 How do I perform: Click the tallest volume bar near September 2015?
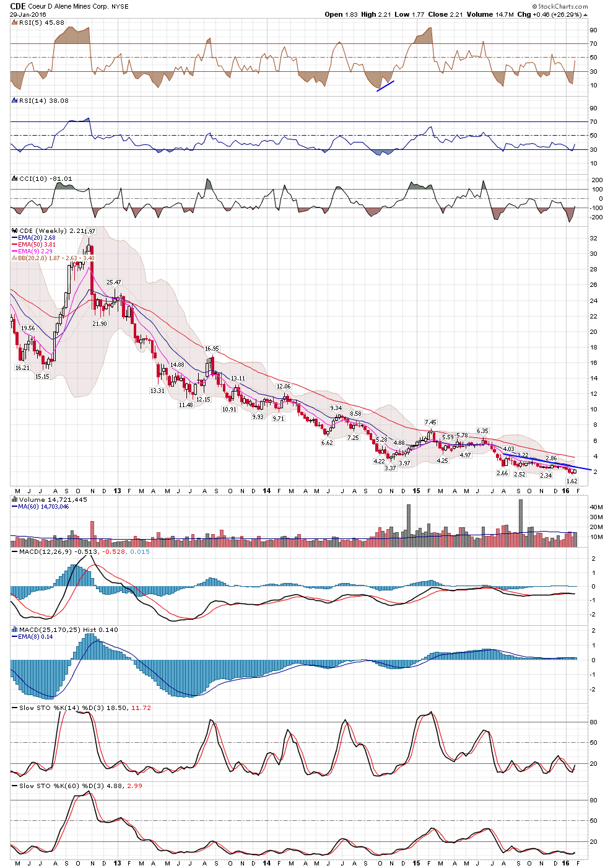pyautogui.click(x=520, y=524)
